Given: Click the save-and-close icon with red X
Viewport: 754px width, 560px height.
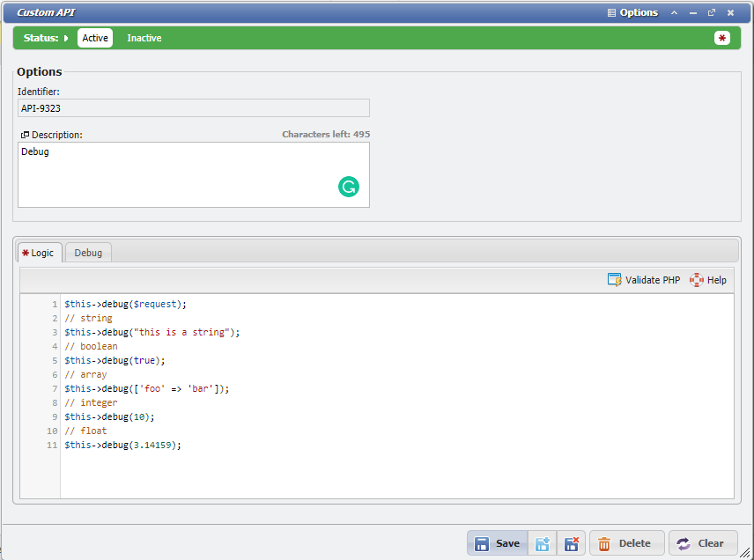Looking at the screenshot, I should [x=571, y=543].
